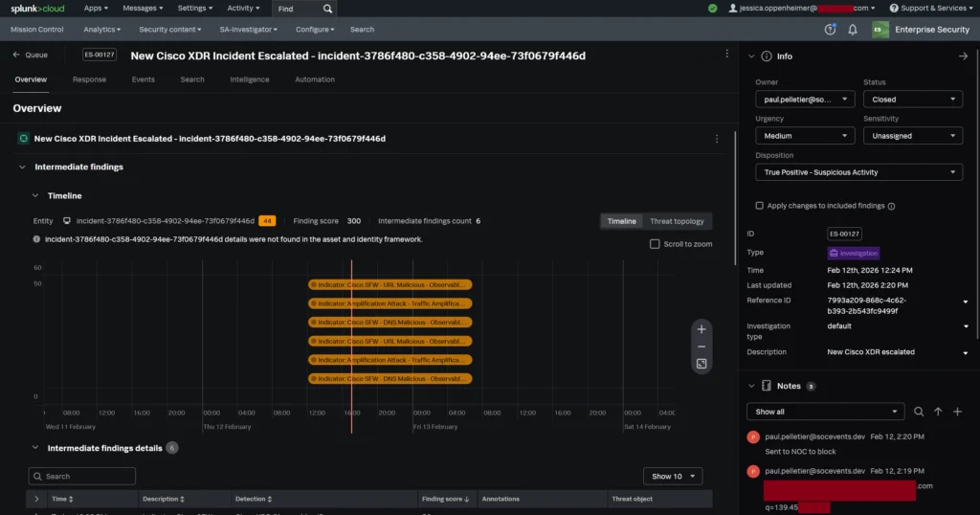Collapse the Timeline section

click(35, 195)
